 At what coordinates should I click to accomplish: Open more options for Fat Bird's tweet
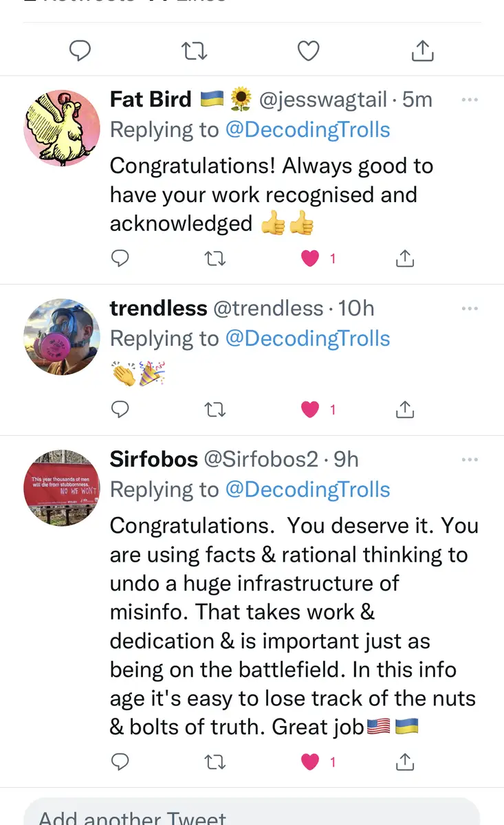tap(470, 100)
